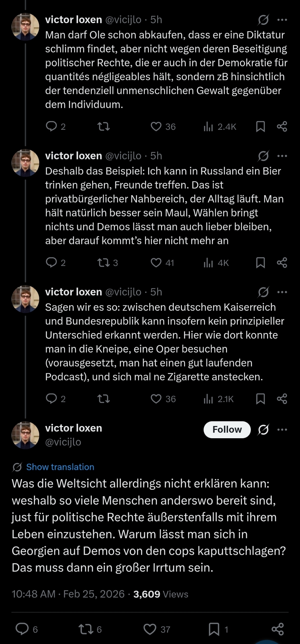Image resolution: width=300 pixels, height=644 pixels.
Task: Open more options on the Kaiserreich tweet
Action: (x=282, y=292)
